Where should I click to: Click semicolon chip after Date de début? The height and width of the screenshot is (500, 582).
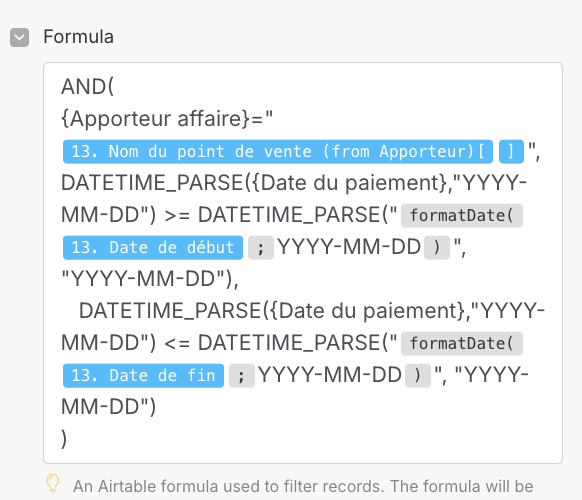pyautogui.click(x=261, y=247)
